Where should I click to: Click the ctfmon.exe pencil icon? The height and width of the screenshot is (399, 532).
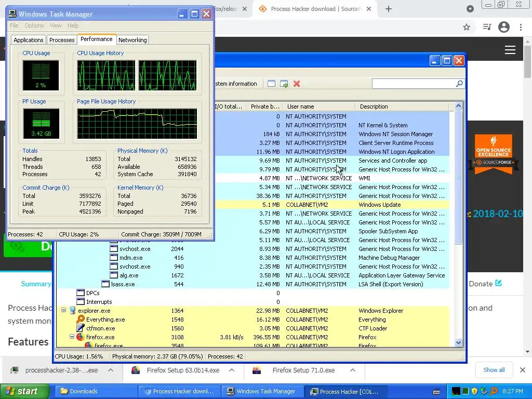pos(81,328)
